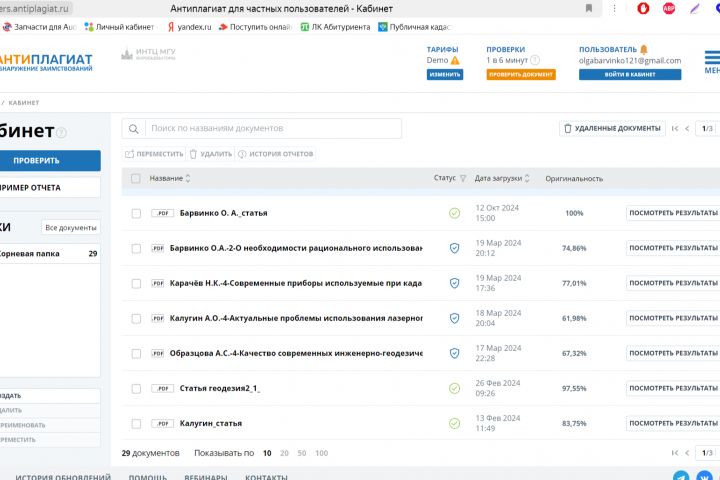Screen dimensions: 720x480
Task: Open the ЛК Абитуриента bookmark
Action: (335, 27)
